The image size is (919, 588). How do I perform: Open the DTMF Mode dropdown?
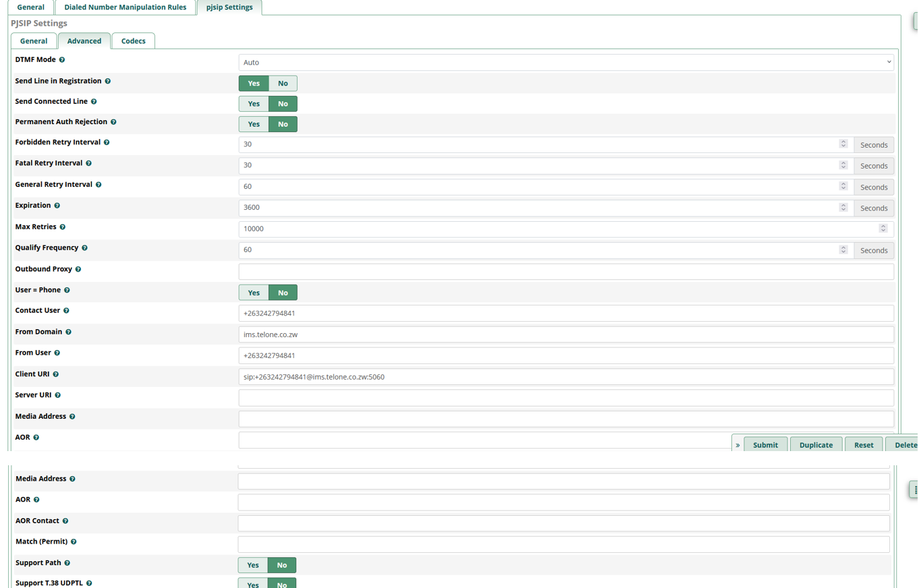click(x=566, y=62)
